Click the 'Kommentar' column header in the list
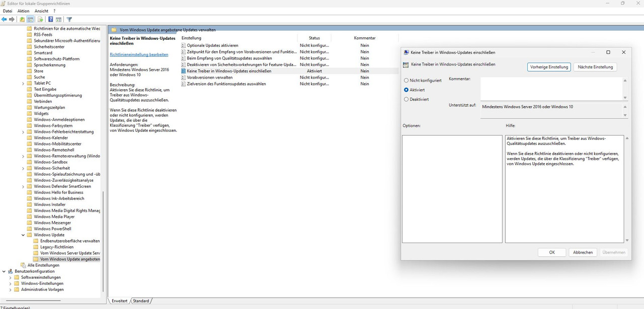 365,38
